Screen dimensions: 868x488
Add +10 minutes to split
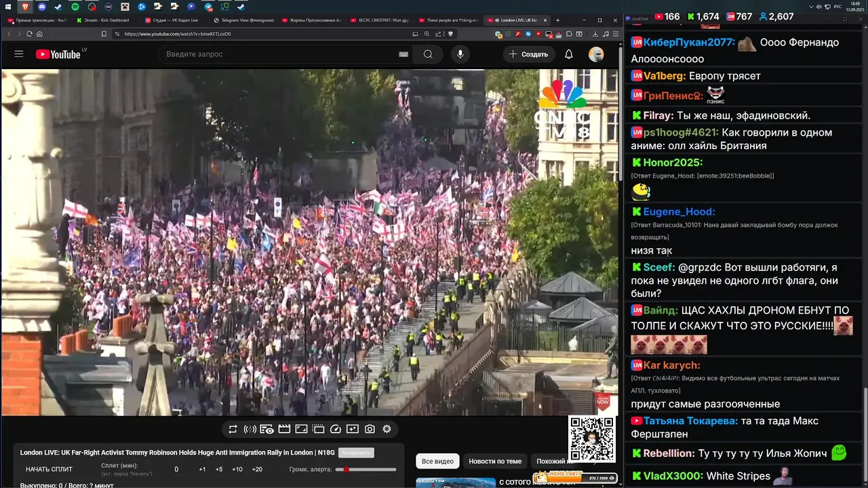pyautogui.click(x=237, y=470)
